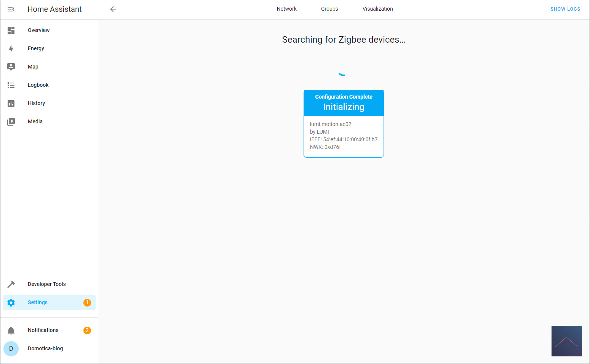Switch to the Network tab
Viewport: 590px width, 364px height.
click(x=286, y=9)
